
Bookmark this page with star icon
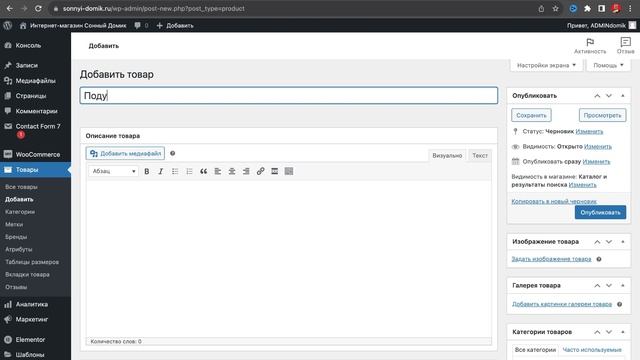pos(556,9)
